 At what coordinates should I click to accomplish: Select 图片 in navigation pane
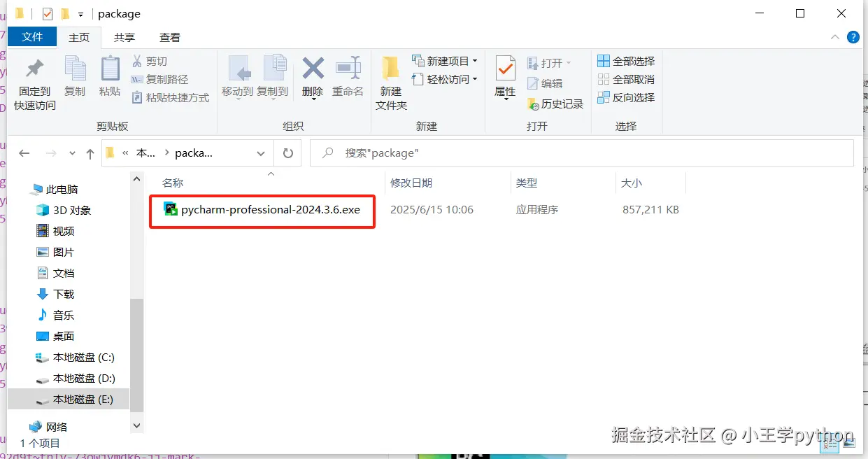coord(64,252)
